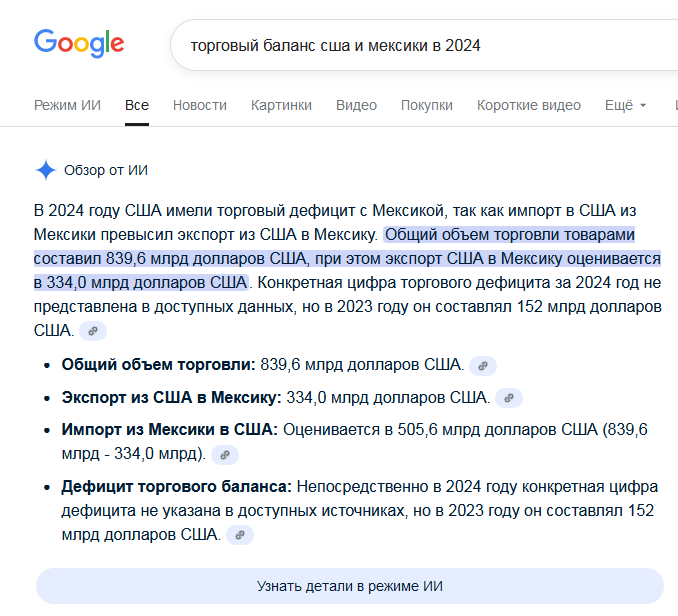Switch to the Покупки tab
The width and height of the screenshot is (678, 616).
[x=427, y=105]
